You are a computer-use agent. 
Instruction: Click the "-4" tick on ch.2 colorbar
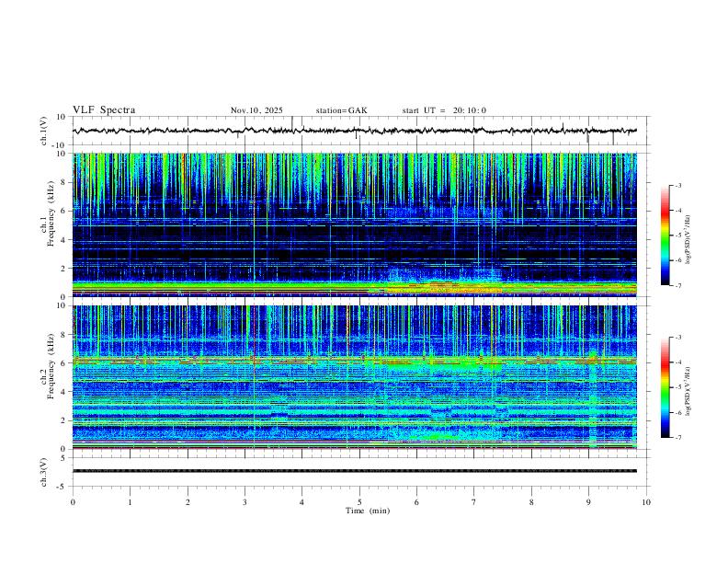[677, 362]
